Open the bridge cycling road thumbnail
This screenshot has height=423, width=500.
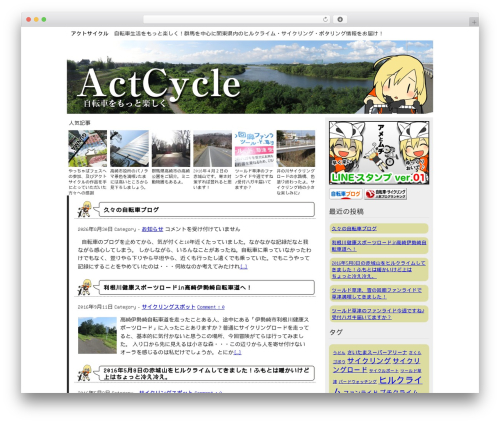(296, 148)
